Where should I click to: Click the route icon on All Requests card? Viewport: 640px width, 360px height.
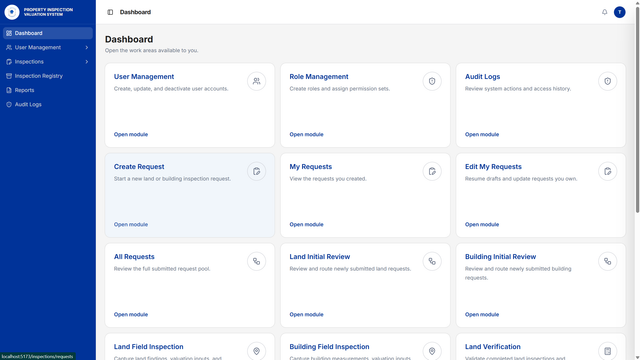(256, 261)
